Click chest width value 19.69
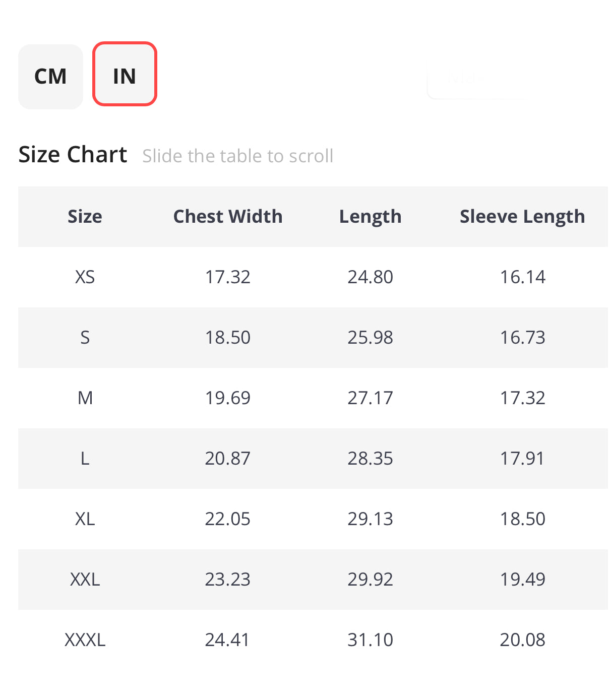This screenshot has height=700, width=612. [x=228, y=398]
